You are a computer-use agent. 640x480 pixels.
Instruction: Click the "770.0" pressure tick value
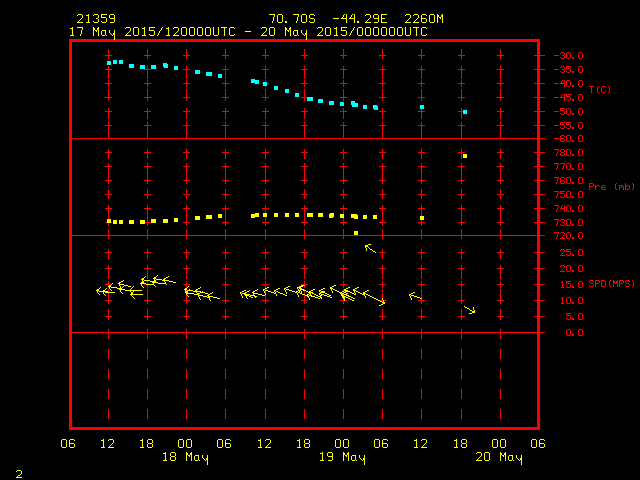pos(569,167)
